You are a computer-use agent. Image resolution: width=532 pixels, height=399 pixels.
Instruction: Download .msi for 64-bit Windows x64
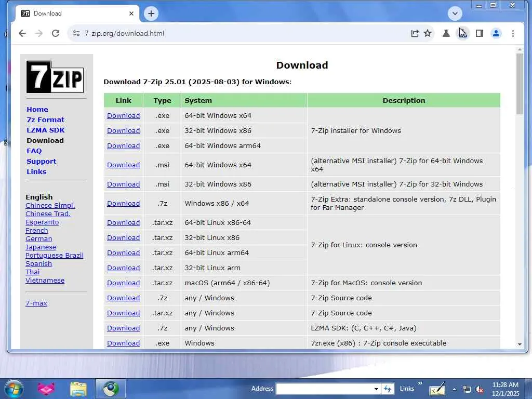click(x=124, y=165)
